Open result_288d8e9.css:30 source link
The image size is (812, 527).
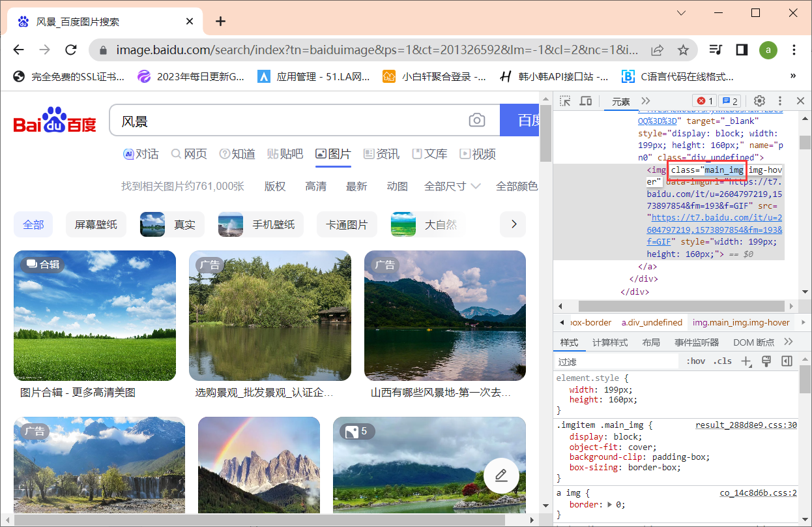click(x=746, y=425)
